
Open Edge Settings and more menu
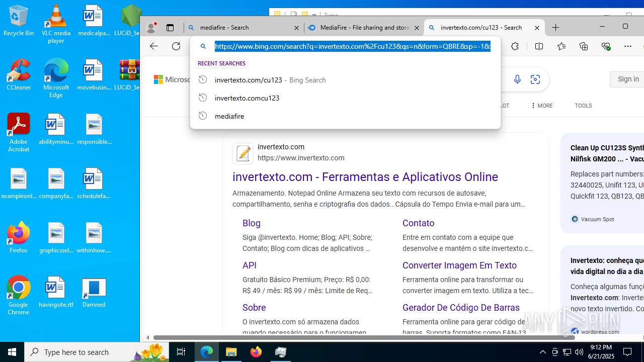click(x=628, y=46)
